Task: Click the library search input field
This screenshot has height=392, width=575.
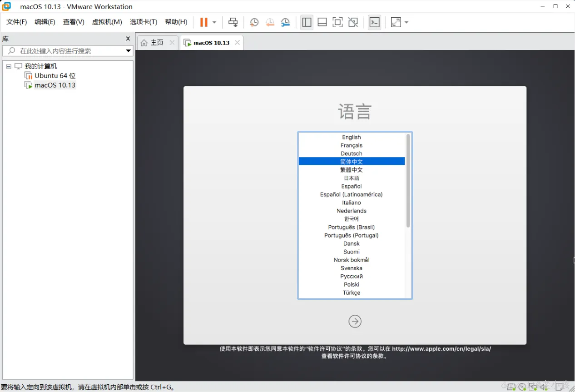Action: click(67, 51)
